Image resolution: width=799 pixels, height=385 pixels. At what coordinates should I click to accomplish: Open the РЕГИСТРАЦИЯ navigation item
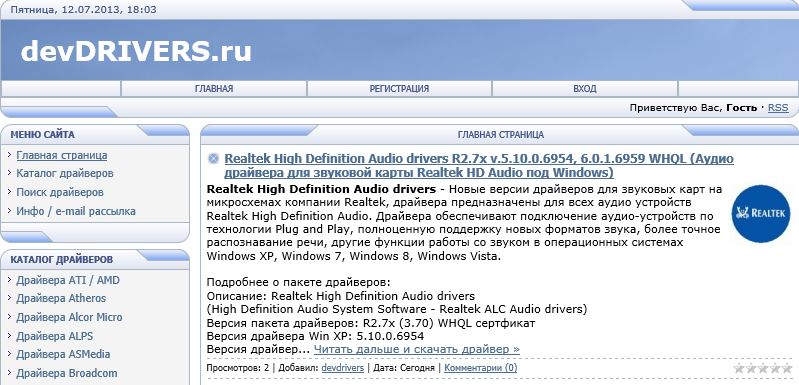(x=399, y=89)
